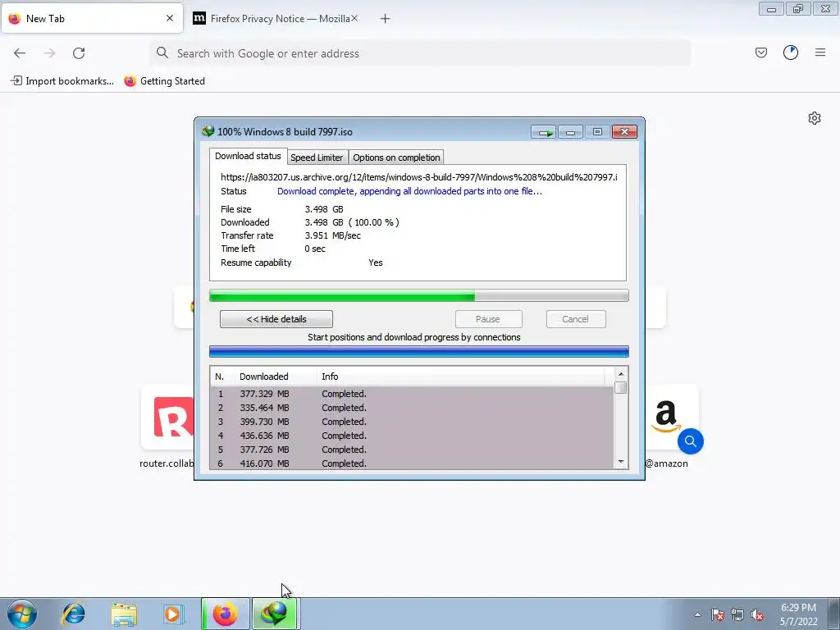
Task: Show hidden system tray icons arrow
Action: [697, 614]
